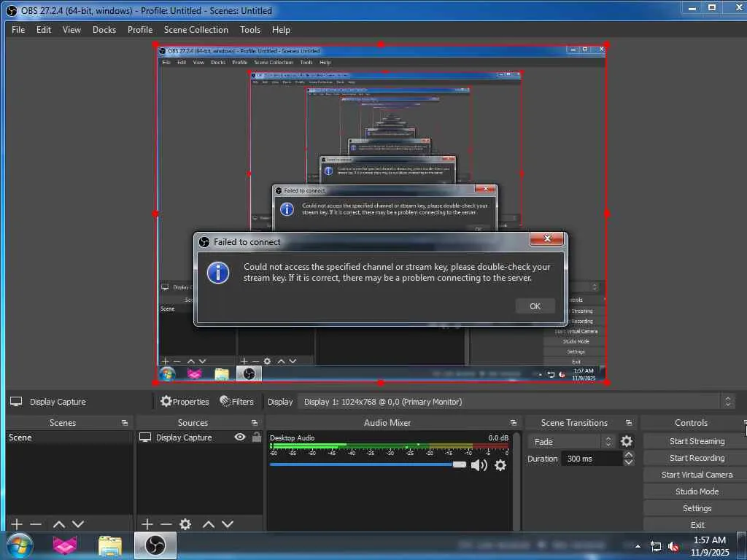Close the Failed to connect dialog

coord(547,238)
